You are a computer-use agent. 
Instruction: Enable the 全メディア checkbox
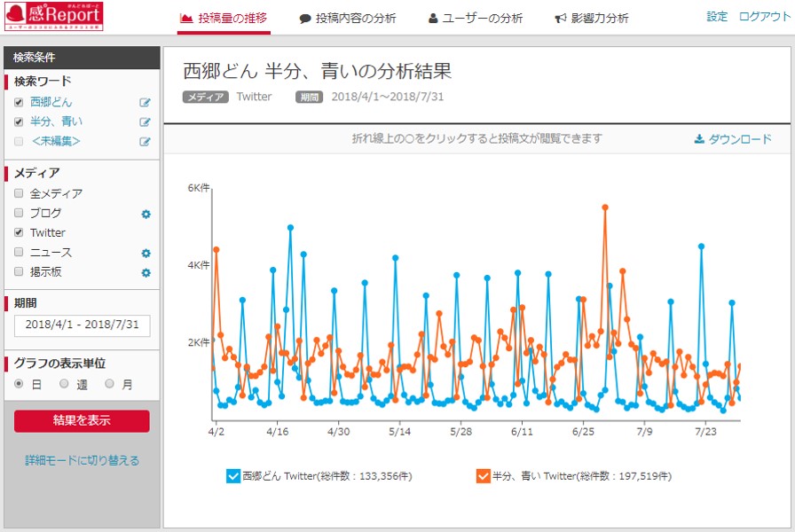(19, 193)
